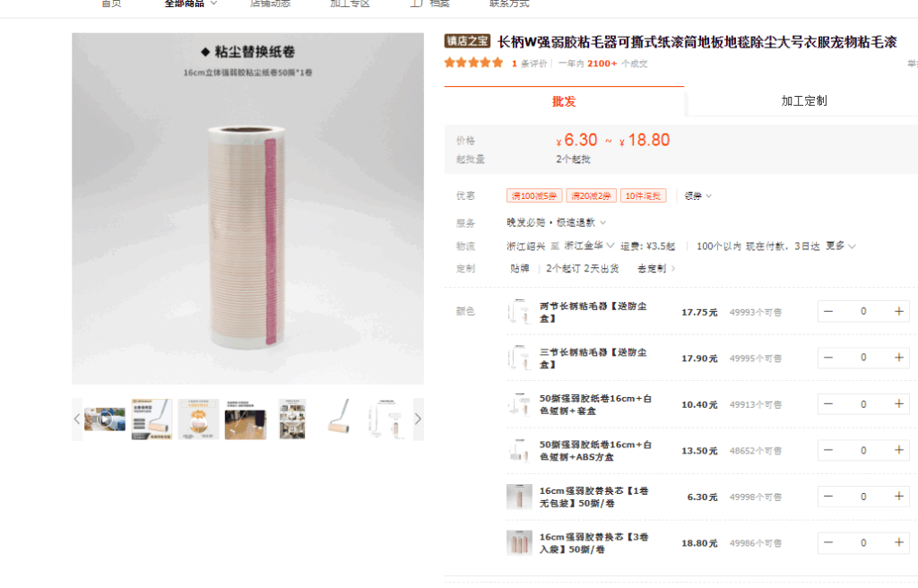Switch to the 加工定制 tab

pyautogui.click(x=803, y=100)
